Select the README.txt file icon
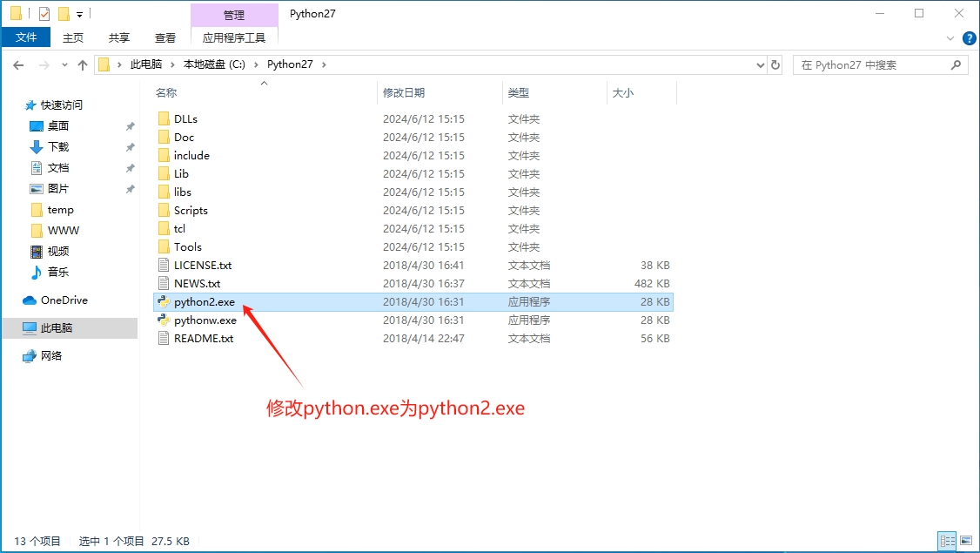The height and width of the screenshot is (553, 980). [x=164, y=339]
